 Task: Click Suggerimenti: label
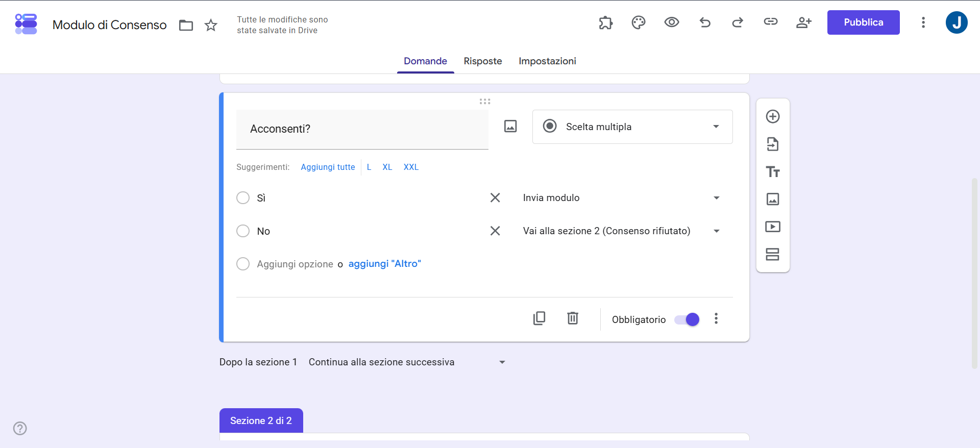point(263,167)
